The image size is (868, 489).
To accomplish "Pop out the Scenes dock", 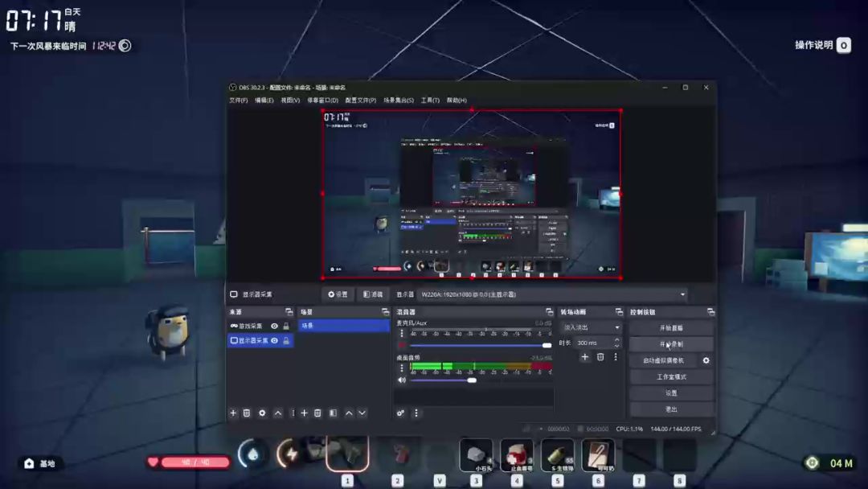I will [385, 312].
